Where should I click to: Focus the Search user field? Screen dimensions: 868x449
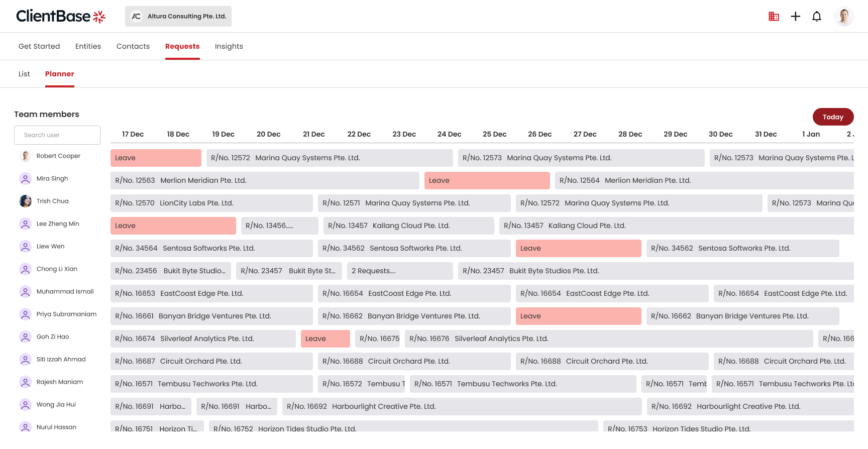(x=57, y=135)
